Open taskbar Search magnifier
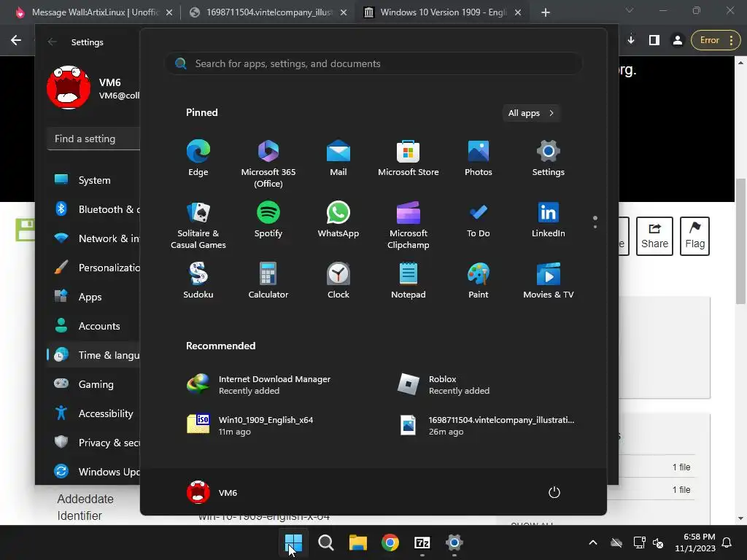The image size is (747, 560). coord(326,542)
